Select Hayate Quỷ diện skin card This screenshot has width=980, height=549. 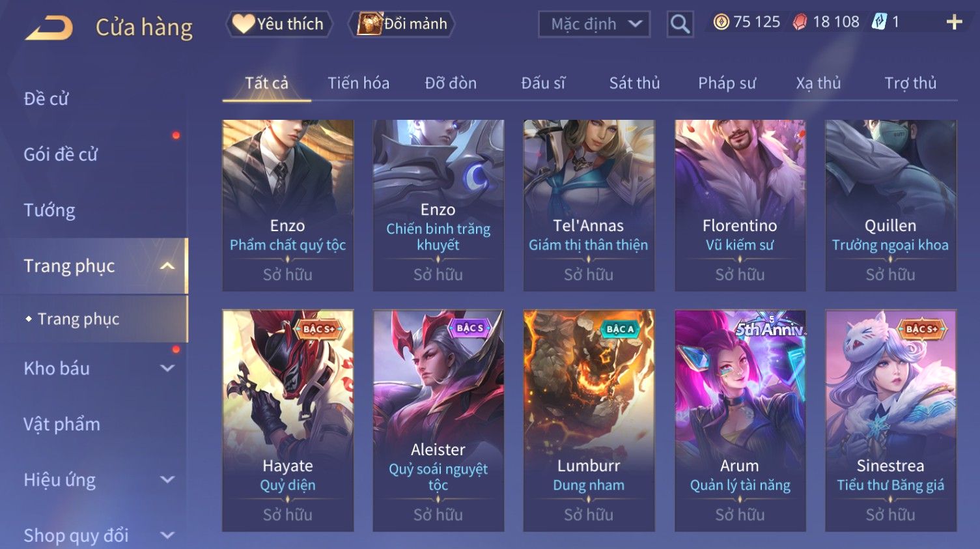click(288, 420)
